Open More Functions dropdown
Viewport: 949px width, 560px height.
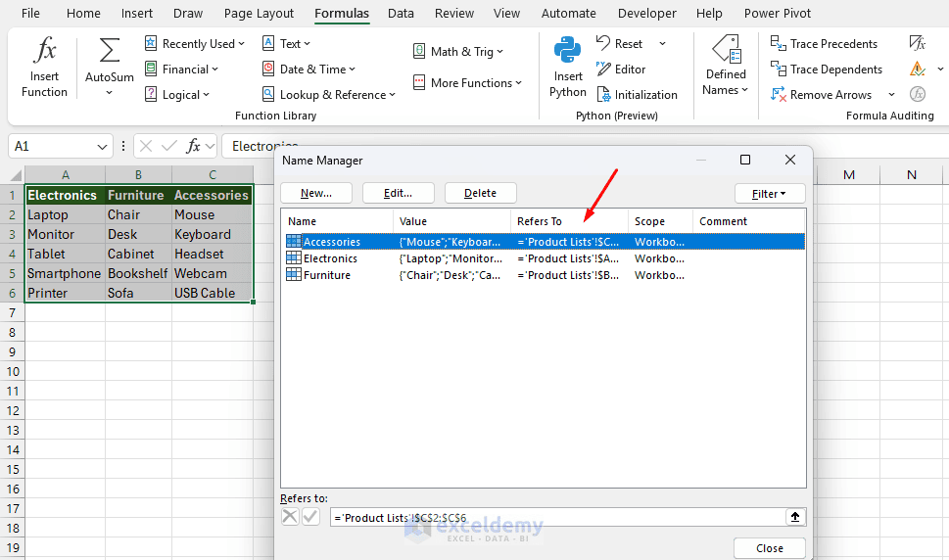tap(467, 83)
